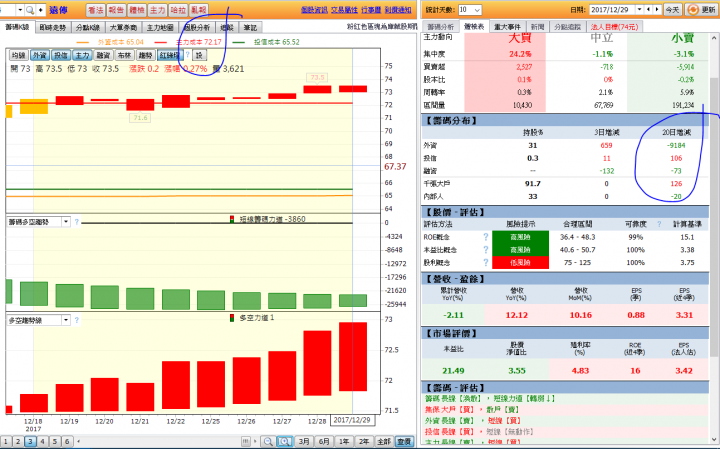Switch to the 主力地圖 tab
Image resolution: width=720 pixels, height=449 pixels.
coord(160,28)
